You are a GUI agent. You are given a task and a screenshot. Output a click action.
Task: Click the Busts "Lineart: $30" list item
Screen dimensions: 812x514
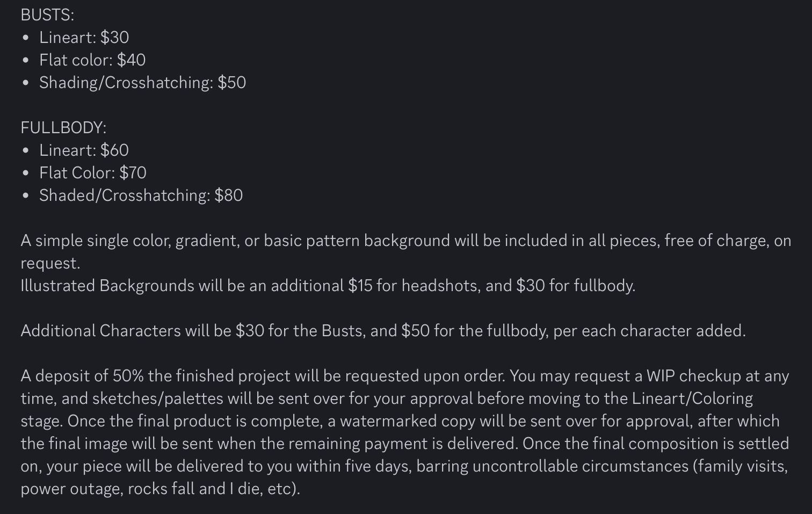point(84,38)
